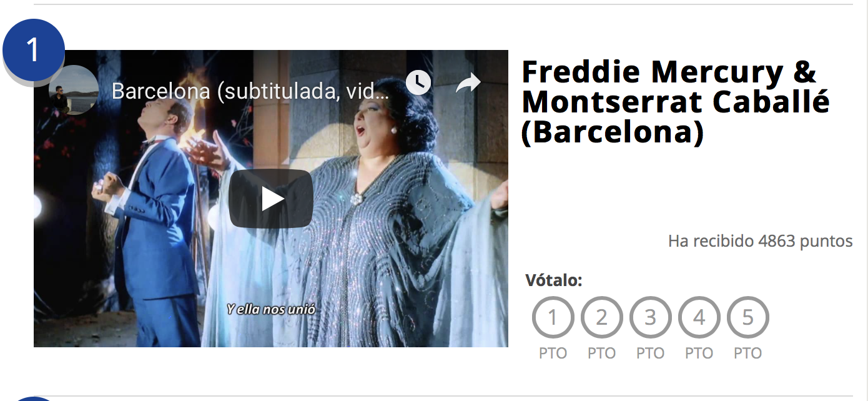Click the 'Y ella nos unió' subtitle text
The height and width of the screenshot is (401, 868).
point(271,309)
